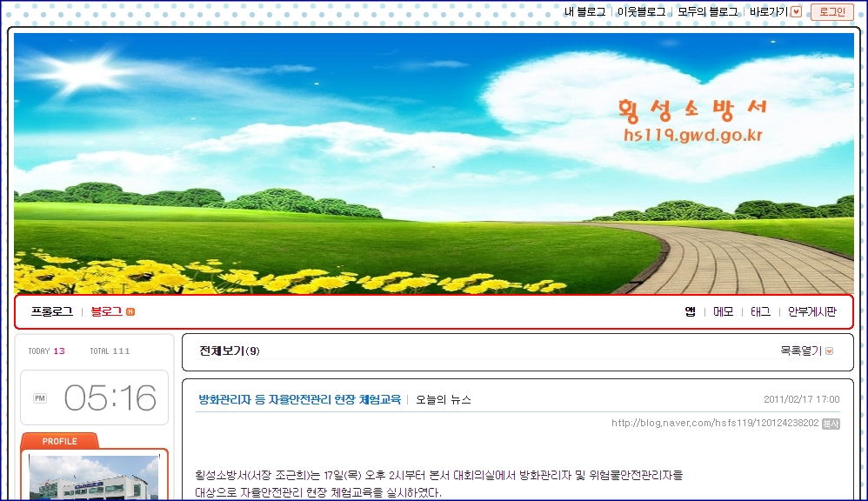868x501 pixels.
Task: Select the 블로그 tab
Action: click(105, 311)
